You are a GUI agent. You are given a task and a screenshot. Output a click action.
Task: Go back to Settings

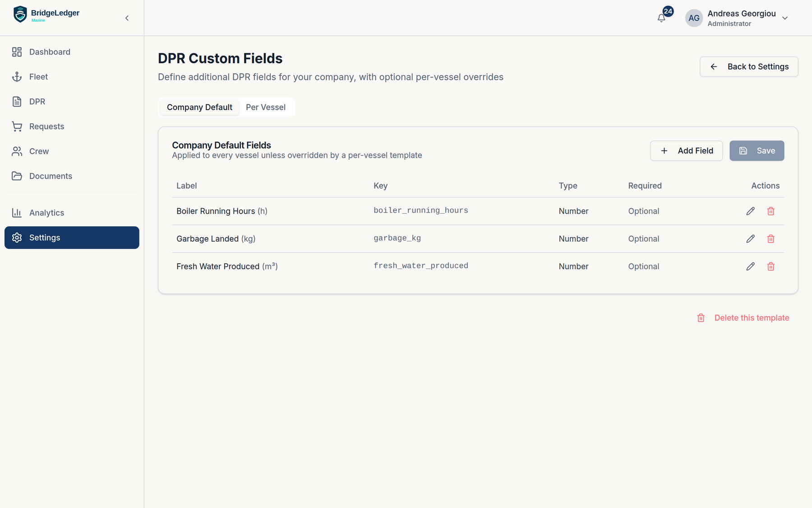point(749,66)
